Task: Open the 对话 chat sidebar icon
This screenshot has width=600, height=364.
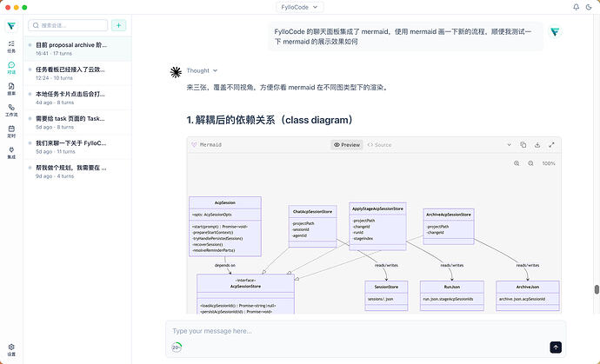Action: click(11, 68)
